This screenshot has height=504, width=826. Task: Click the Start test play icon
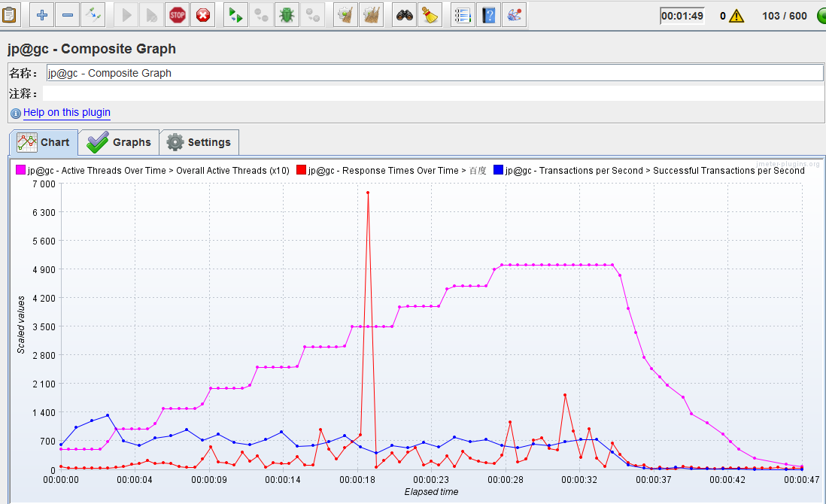[126, 15]
